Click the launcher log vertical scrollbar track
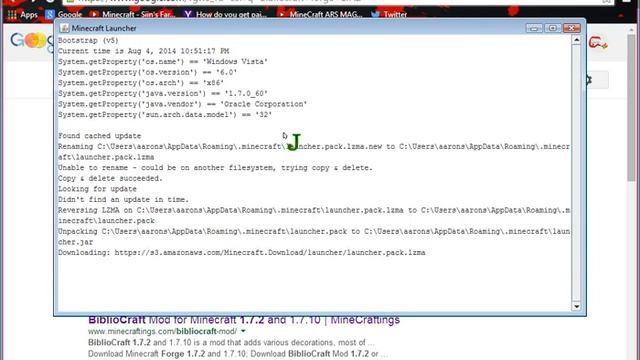Viewport: 640px width, 360px height. 576,173
